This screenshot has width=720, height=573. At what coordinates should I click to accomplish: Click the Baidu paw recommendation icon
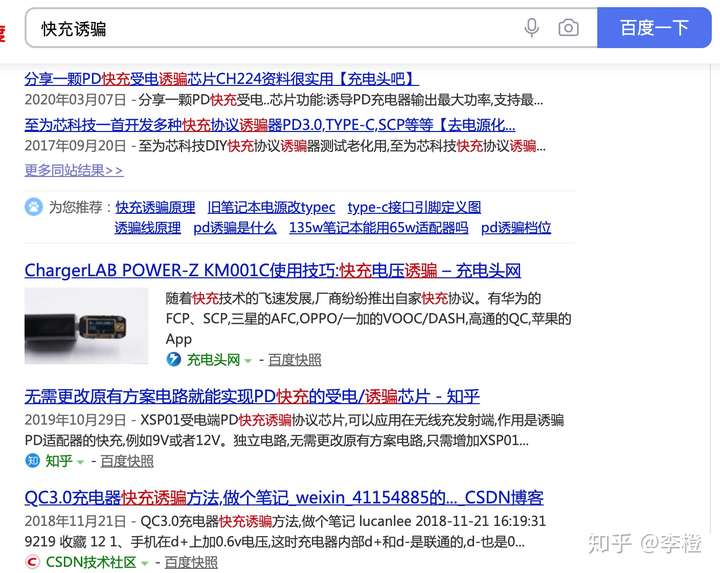click(34, 207)
